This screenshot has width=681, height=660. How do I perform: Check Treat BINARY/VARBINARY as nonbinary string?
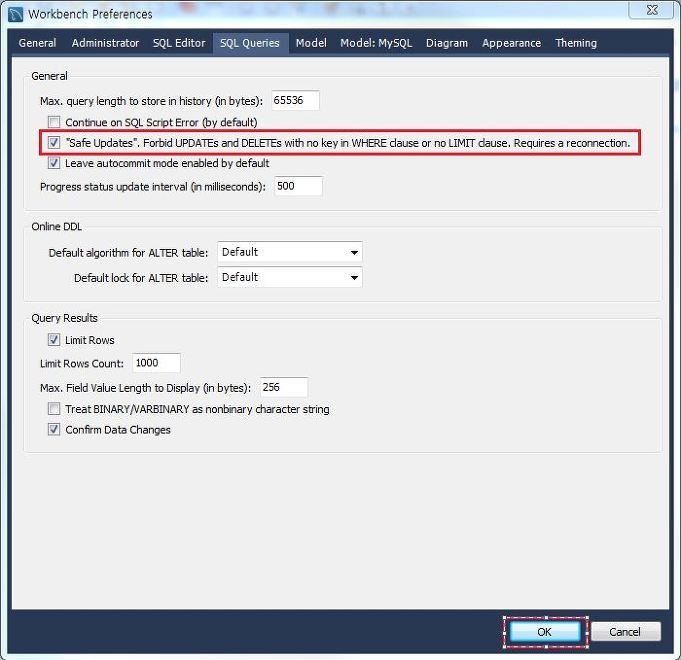[54, 409]
